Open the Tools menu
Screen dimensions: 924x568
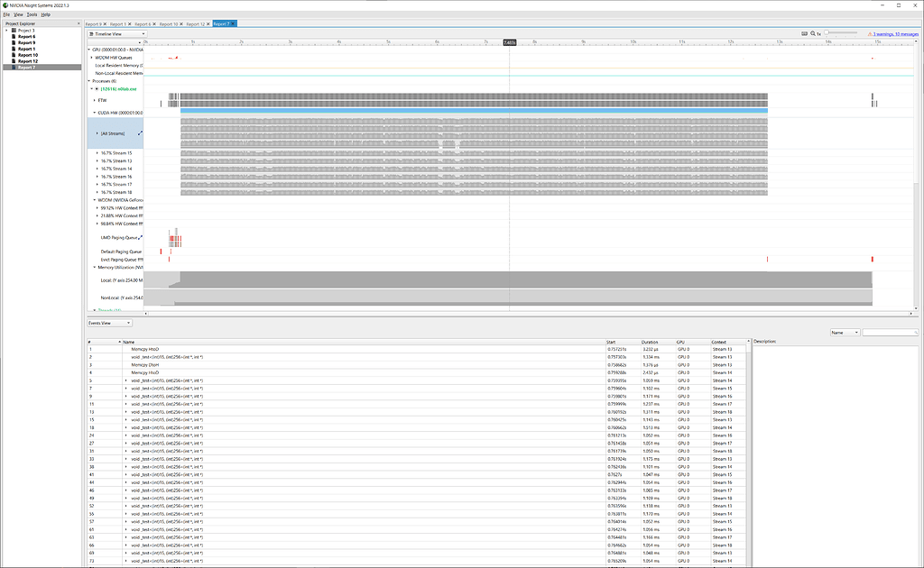(x=32, y=14)
